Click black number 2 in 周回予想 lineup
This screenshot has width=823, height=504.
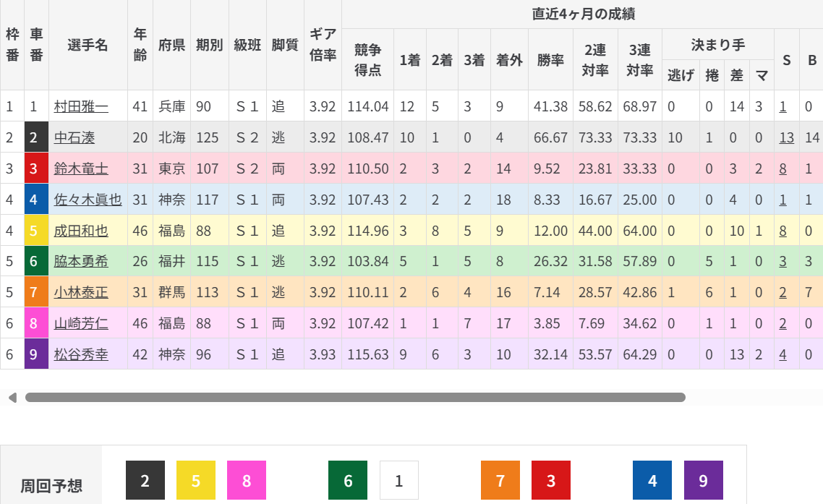[145, 480]
